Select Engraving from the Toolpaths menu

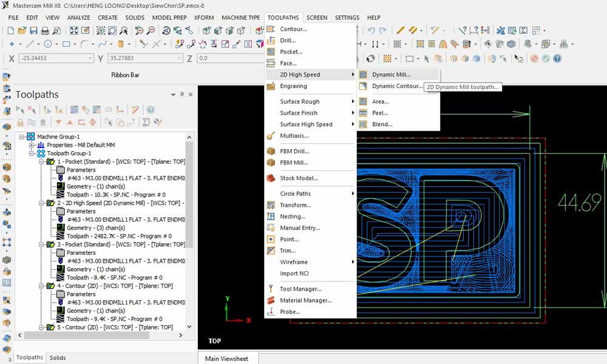tap(310, 86)
